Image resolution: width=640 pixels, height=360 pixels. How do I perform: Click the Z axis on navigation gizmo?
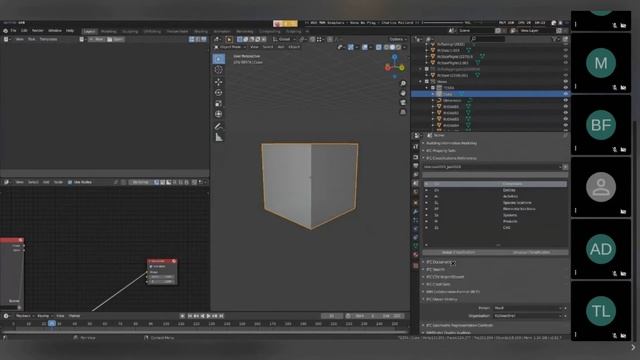394,58
